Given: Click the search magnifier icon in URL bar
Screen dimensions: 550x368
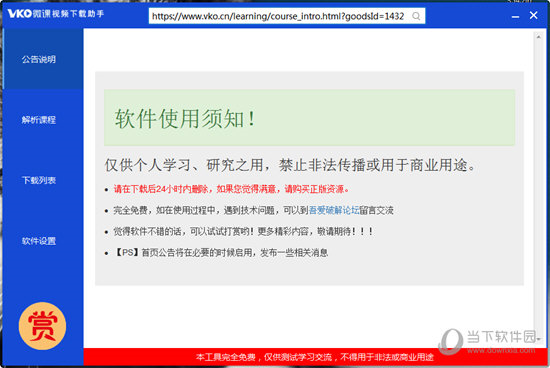Looking at the screenshot, I should [416, 16].
